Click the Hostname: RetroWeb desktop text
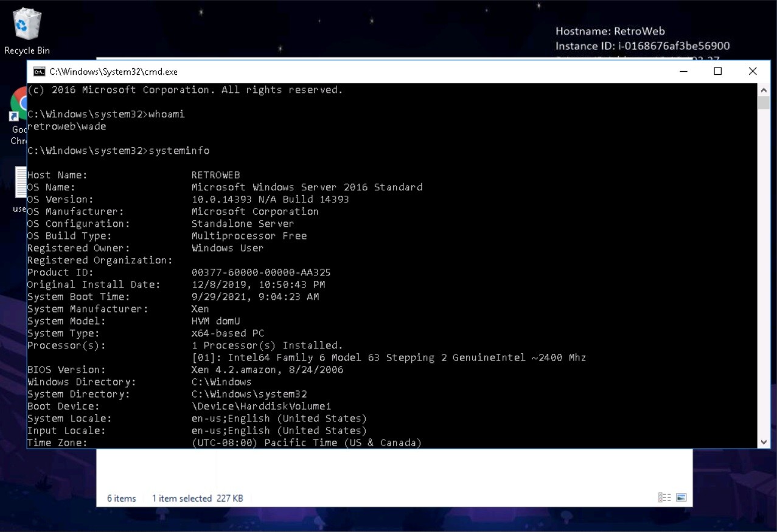This screenshot has height=532, width=777. click(x=610, y=31)
